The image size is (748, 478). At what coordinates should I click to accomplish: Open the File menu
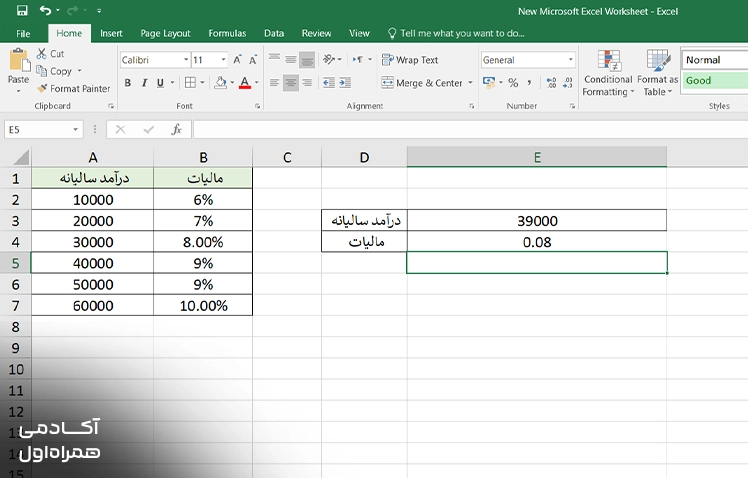[x=23, y=33]
